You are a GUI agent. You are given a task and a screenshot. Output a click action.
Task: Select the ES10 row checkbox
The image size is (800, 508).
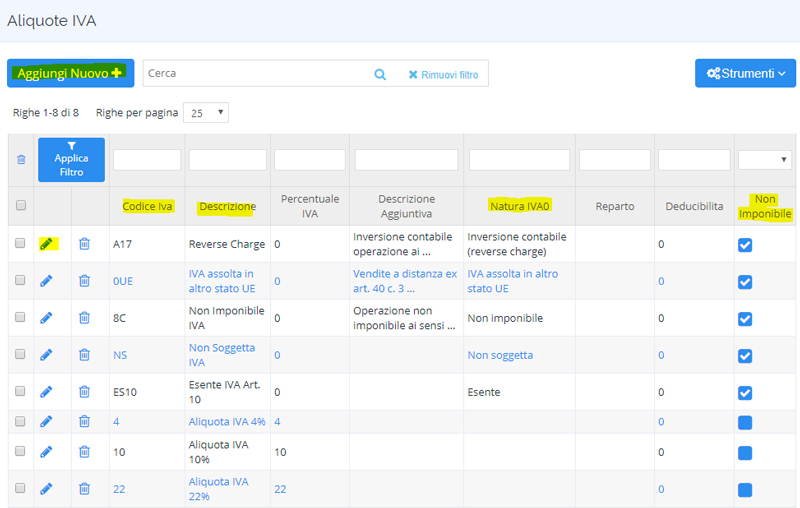[x=20, y=391]
